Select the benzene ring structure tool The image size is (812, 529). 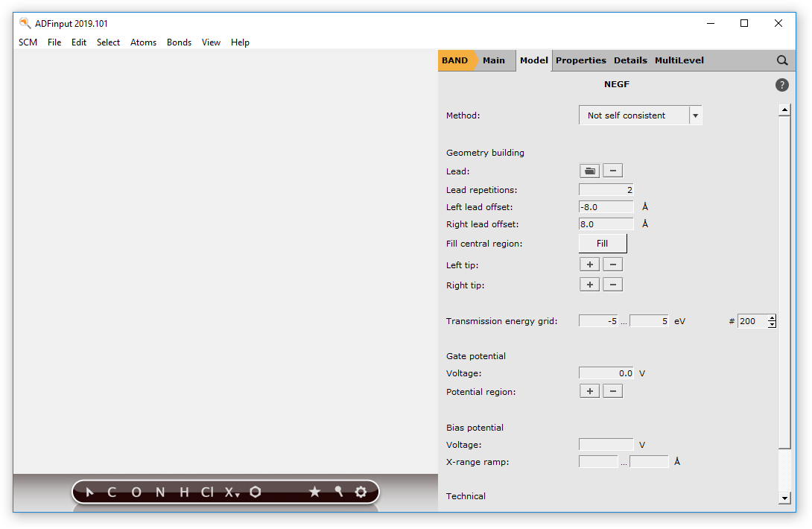tap(256, 492)
